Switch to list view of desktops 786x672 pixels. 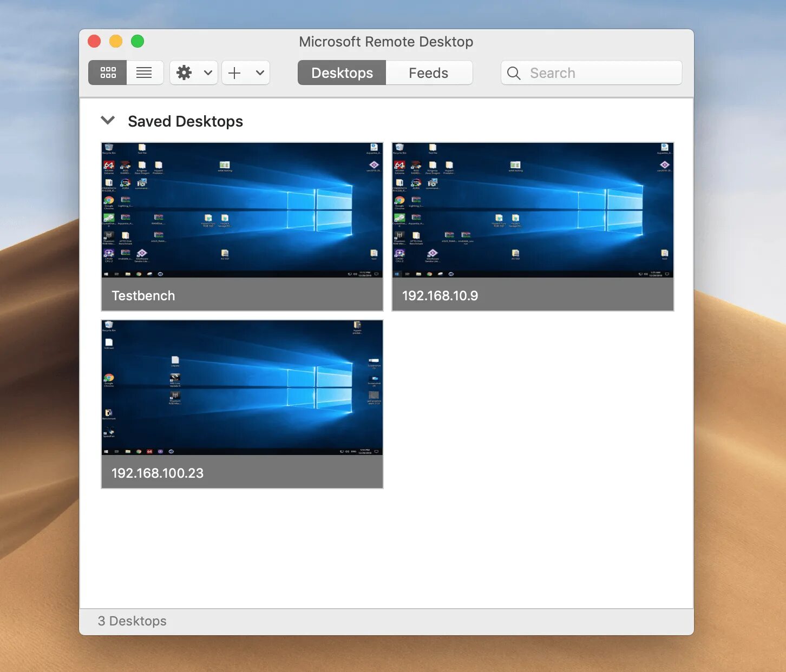[x=145, y=73]
